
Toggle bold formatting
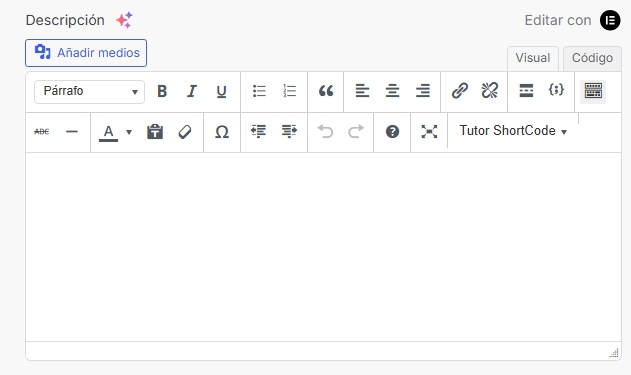pyautogui.click(x=162, y=91)
